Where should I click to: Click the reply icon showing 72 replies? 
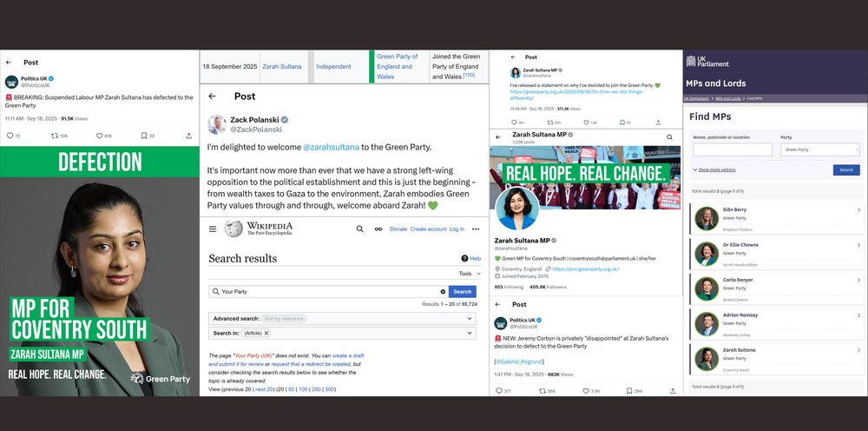(x=10, y=136)
